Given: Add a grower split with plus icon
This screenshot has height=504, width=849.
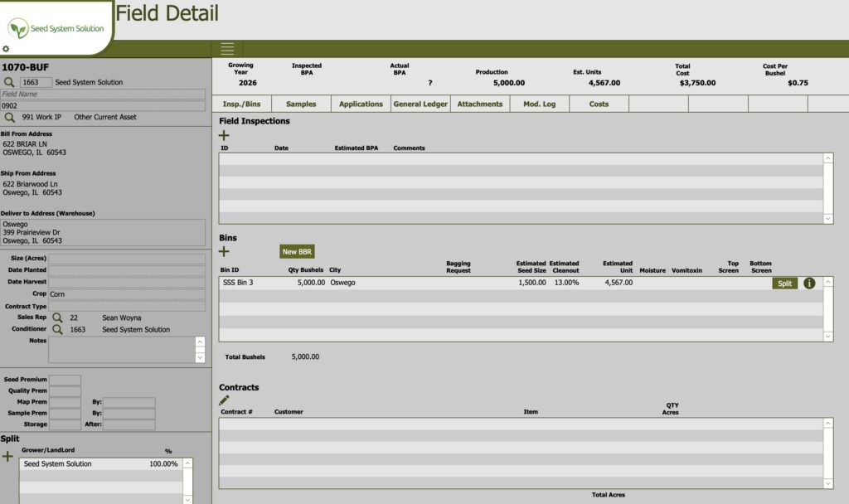Looking at the screenshot, I should coord(8,456).
